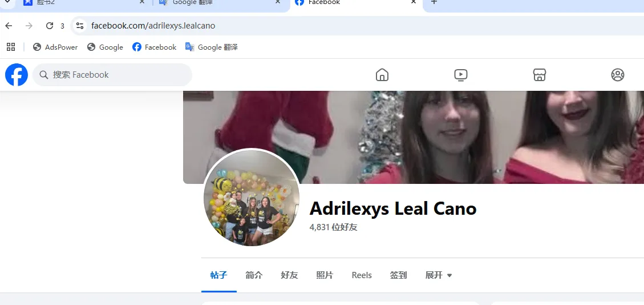This screenshot has height=305, width=644.
Task: Open the Facebook Home feed icon
Action: point(382,75)
